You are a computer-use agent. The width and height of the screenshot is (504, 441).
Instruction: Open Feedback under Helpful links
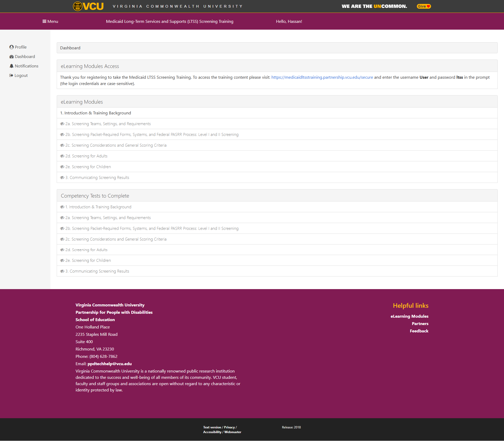pyautogui.click(x=419, y=331)
